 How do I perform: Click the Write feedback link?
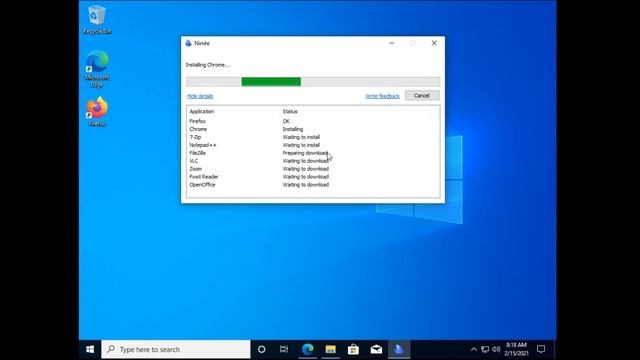382,96
